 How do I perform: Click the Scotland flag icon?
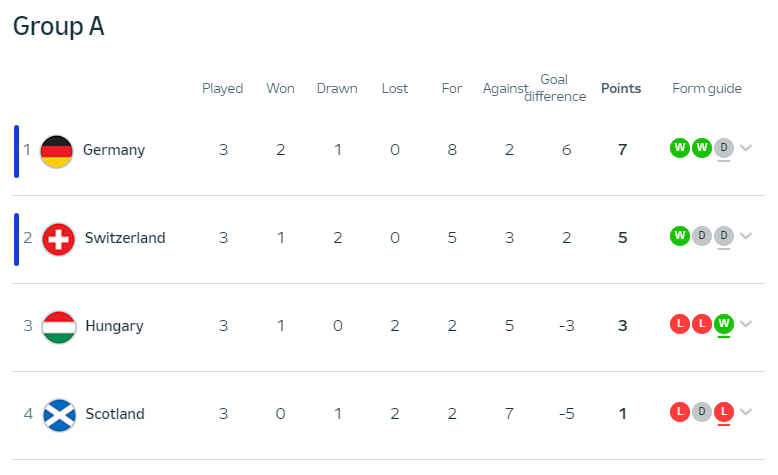point(59,415)
